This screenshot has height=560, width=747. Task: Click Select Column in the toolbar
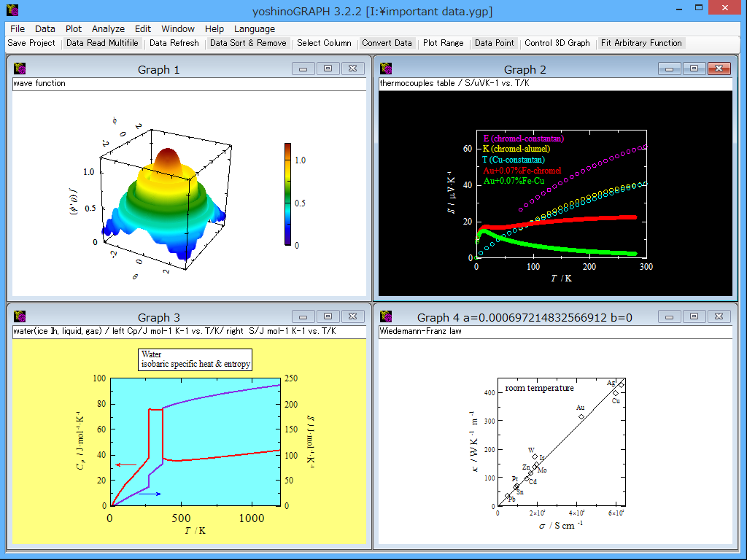pyautogui.click(x=324, y=43)
